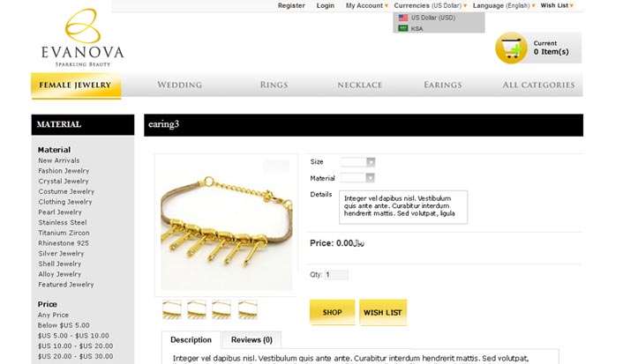This screenshot has height=364, width=623.
Task: Switch to the Reviews (0) tab
Action: tap(251, 340)
